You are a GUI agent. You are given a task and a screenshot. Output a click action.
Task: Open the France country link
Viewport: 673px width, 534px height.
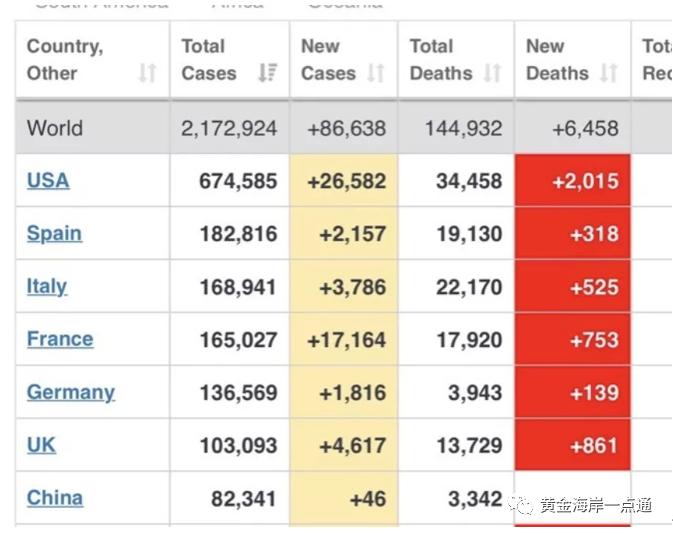(60, 340)
